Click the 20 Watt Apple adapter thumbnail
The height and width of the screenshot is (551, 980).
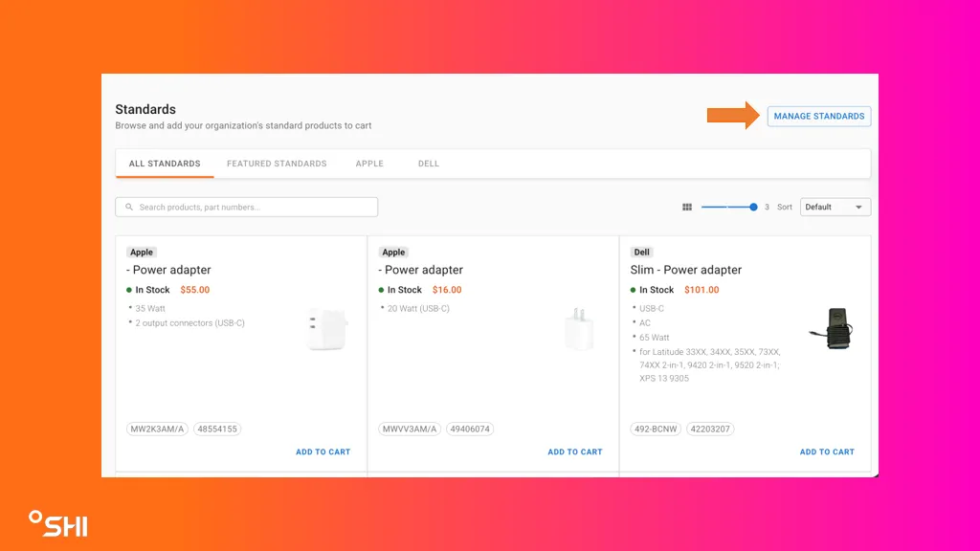579,329
